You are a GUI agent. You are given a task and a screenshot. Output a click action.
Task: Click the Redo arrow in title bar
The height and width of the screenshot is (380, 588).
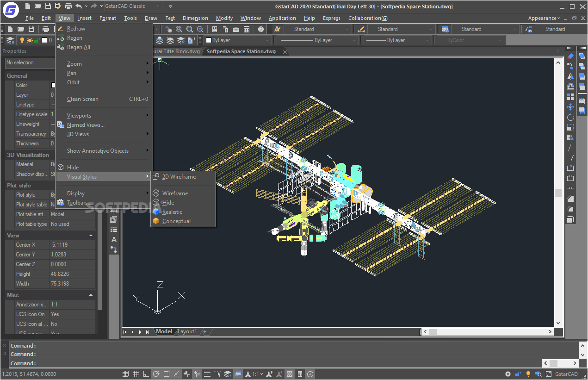tap(94, 6)
